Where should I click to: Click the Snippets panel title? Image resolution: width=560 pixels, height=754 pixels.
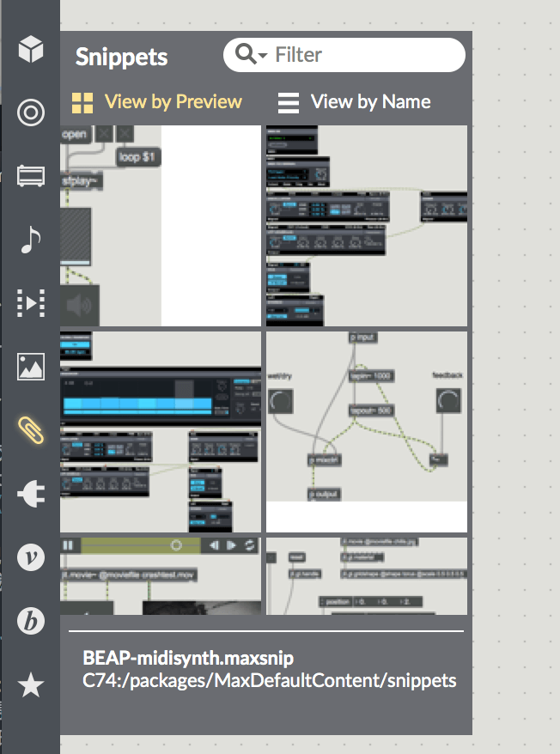122,58
